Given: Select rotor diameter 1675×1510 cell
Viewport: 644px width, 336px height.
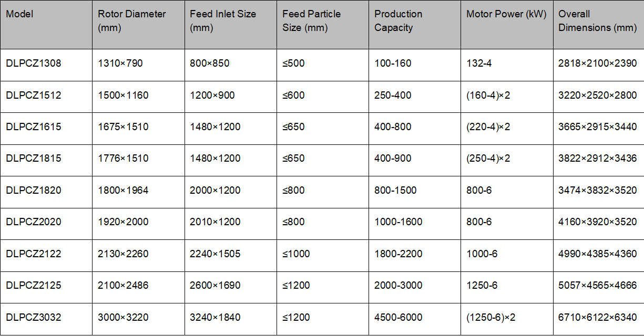Looking at the screenshot, I should point(138,129).
